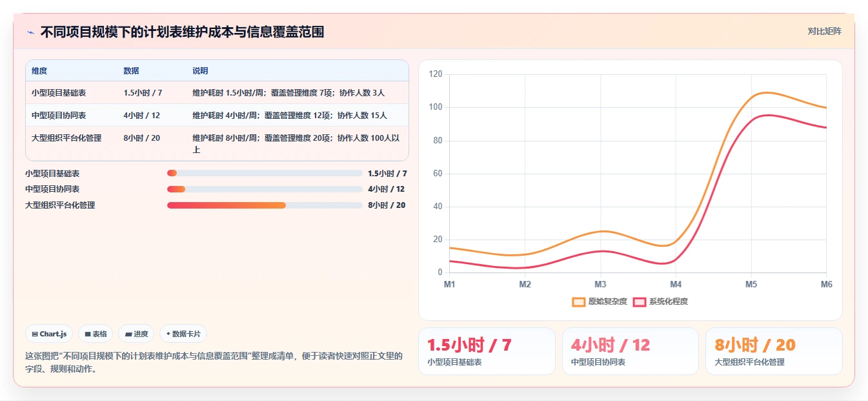Click description mentioning 协作人数 15人
Screen dimensions: 868x401
tap(290, 116)
